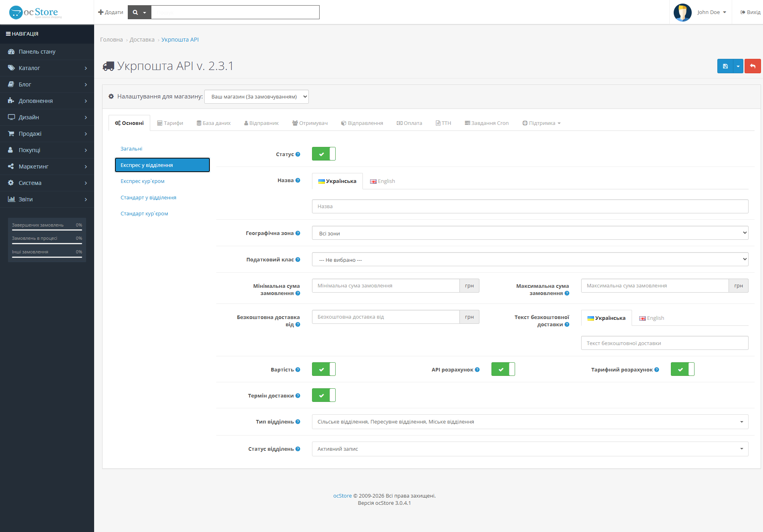Click help icon beside Термін доставки
This screenshot has width=763, height=532.
click(x=298, y=395)
